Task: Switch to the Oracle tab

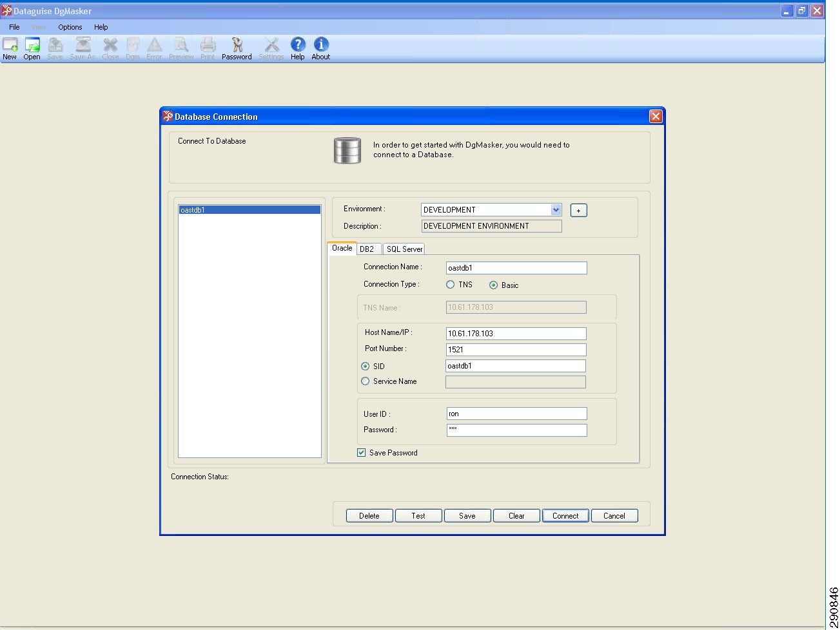Action: tap(342, 248)
